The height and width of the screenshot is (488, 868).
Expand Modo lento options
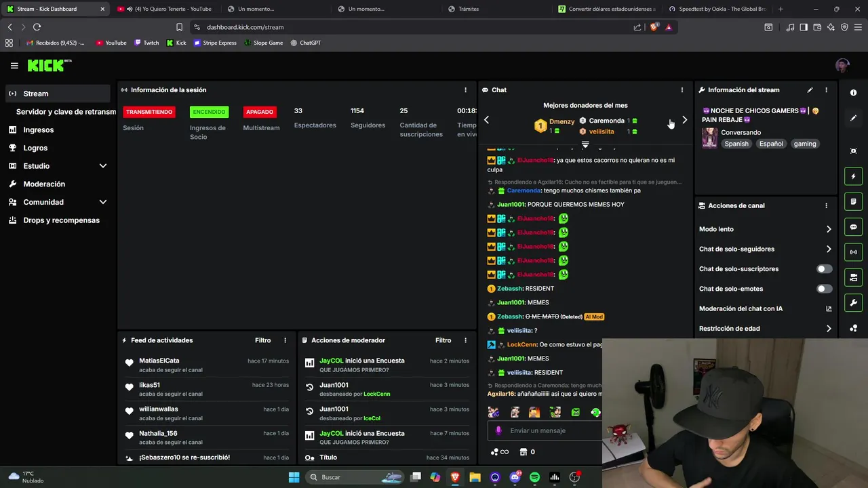pyautogui.click(x=829, y=229)
